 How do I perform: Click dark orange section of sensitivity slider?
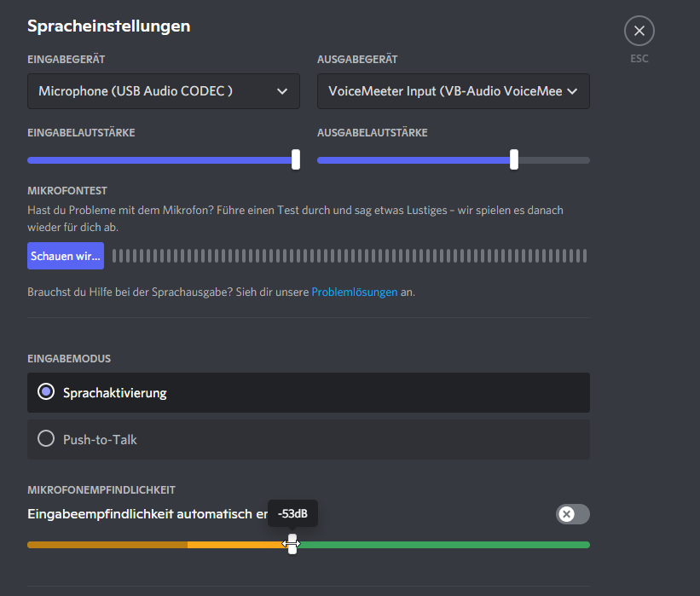(x=107, y=545)
